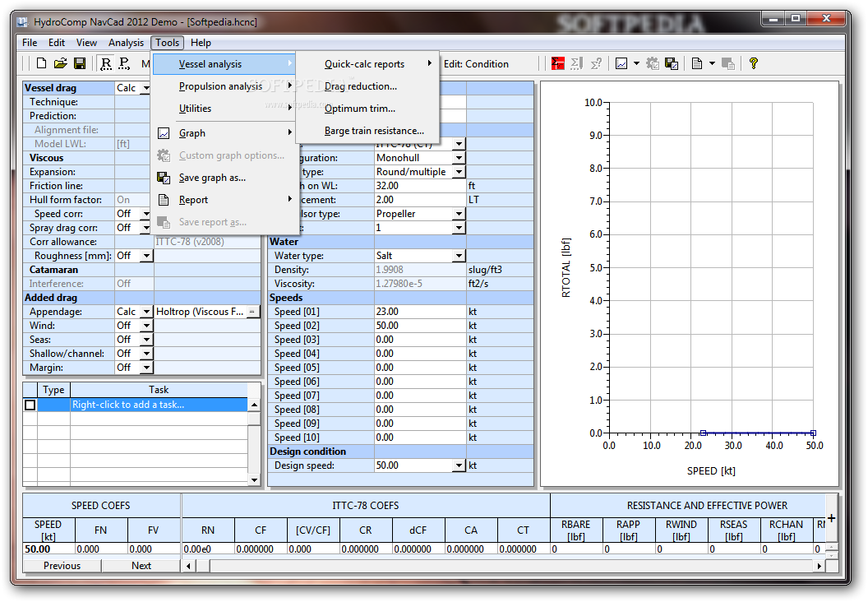The image size is (868, 602).
Task: Open the Edit menu
Action: tap(57, 43)
